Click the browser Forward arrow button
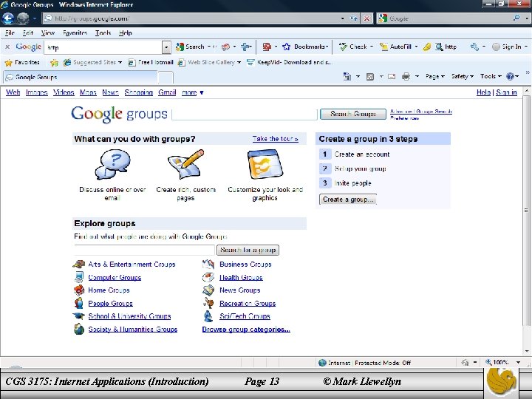 click(23, 18)
